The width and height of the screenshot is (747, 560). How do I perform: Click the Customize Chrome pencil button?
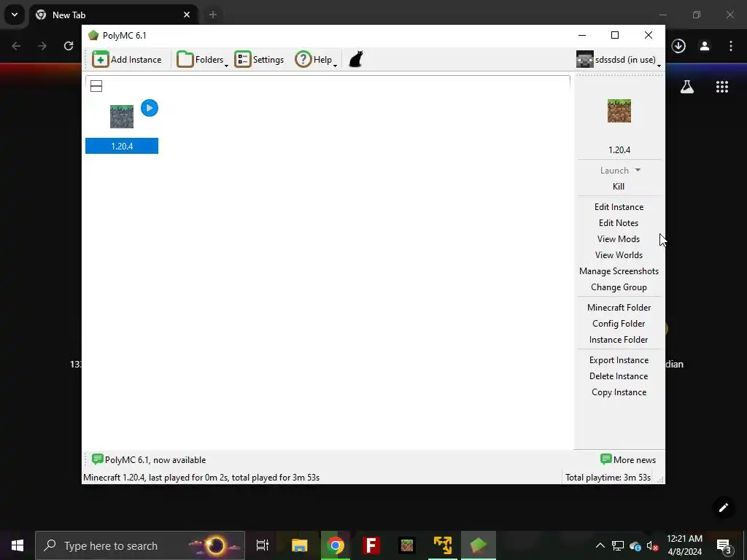[723, 507]
